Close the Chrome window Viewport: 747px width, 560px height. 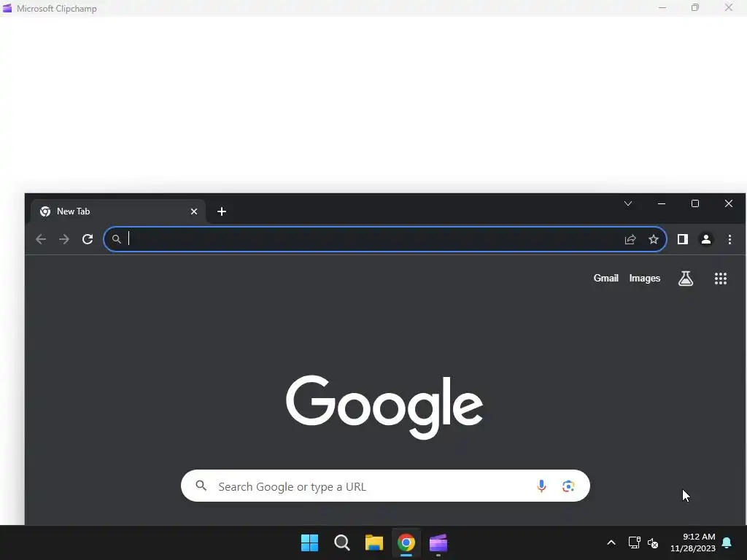pyautogui.click(x=729, y=204)
